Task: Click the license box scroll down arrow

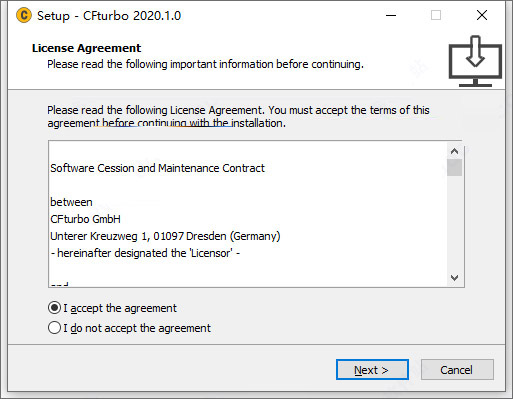Action: [x=454, y=277]
